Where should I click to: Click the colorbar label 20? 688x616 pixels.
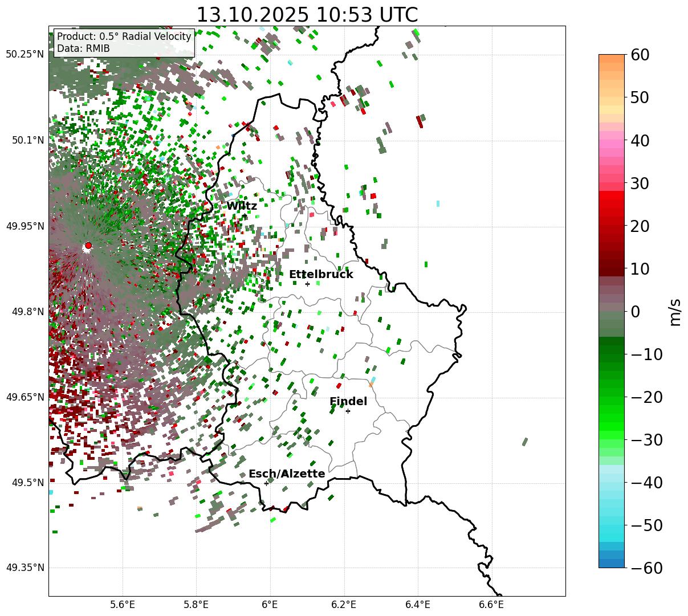click(640, 226)
